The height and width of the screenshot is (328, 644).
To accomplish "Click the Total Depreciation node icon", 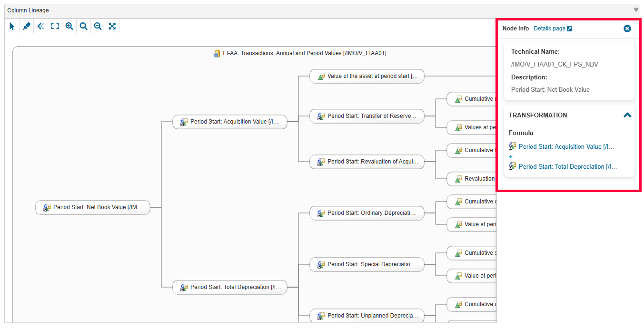I will point(184,287).
